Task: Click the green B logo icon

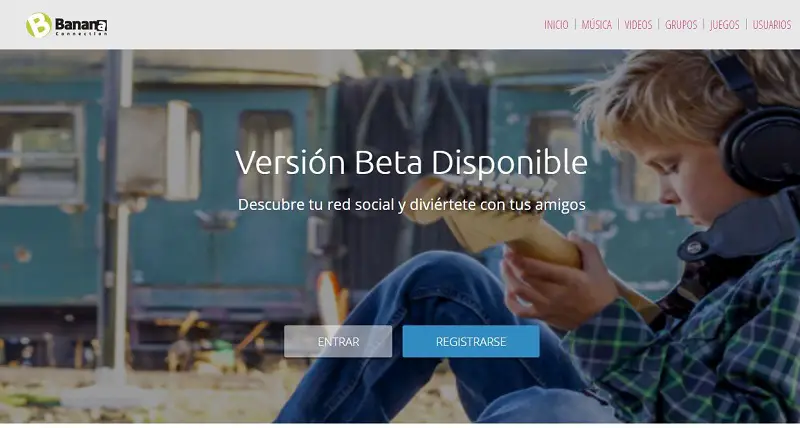Action: coord(39,25)
